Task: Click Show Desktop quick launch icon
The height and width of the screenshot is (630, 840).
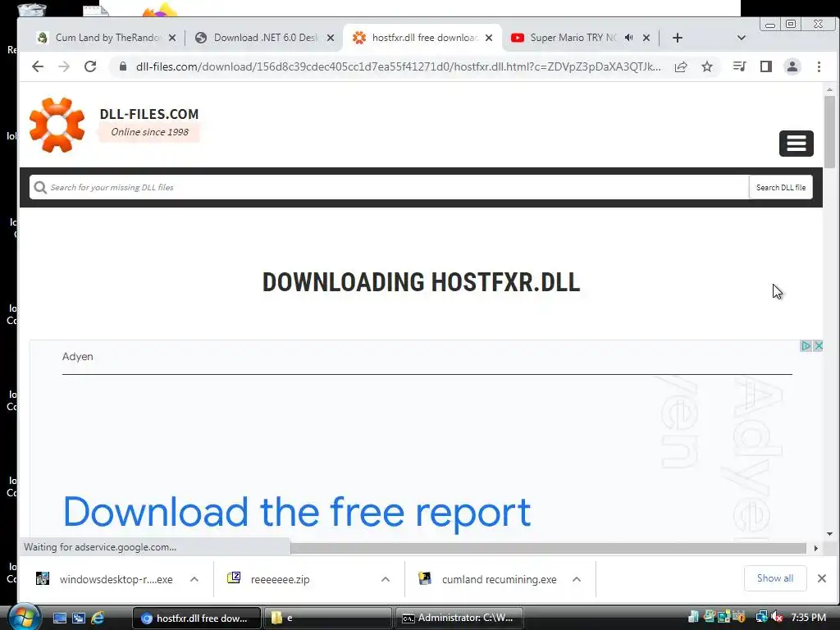Action: 60,618
